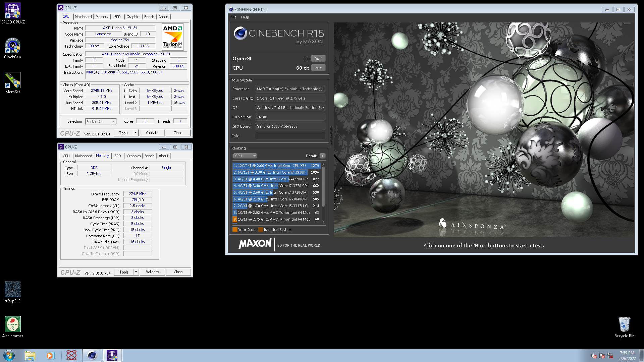
Task: Open the CPU ranking dropdown in Cinebench
Action: (245, 156)
